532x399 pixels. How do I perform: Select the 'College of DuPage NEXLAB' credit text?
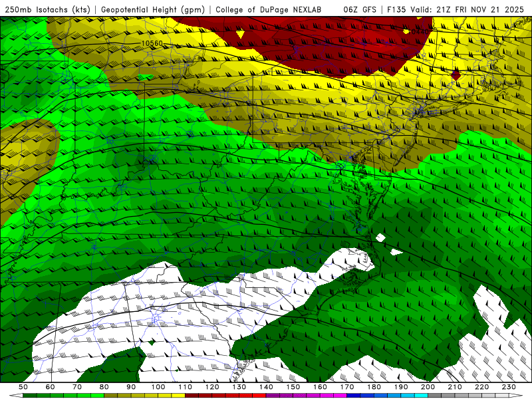coord(269,9)
